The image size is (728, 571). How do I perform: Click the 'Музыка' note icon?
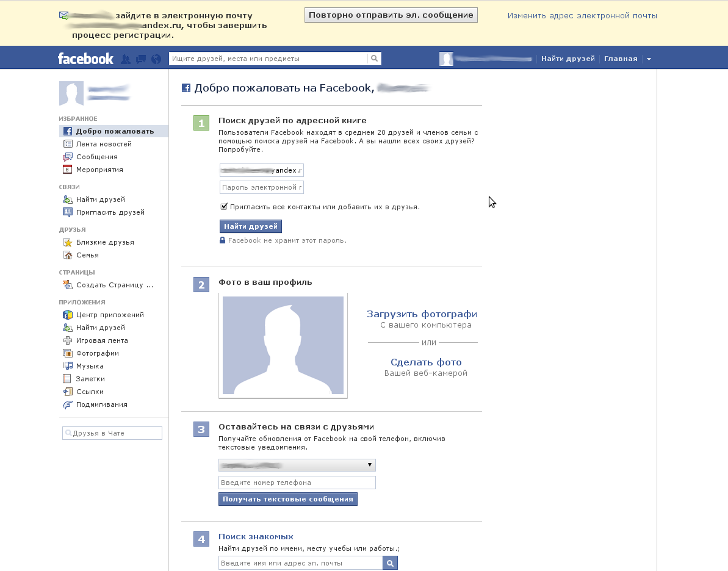click(68, 366)
